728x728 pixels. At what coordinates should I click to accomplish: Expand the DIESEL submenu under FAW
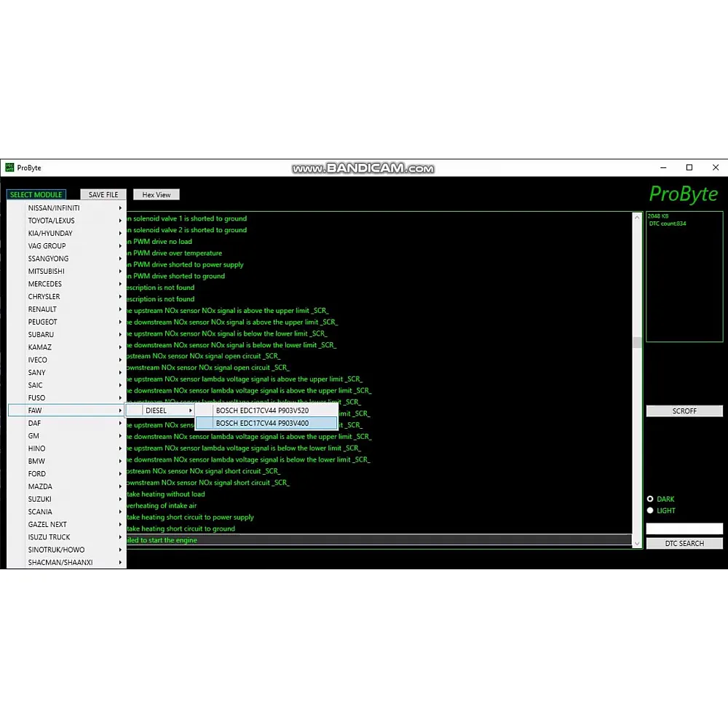[160, 411]
